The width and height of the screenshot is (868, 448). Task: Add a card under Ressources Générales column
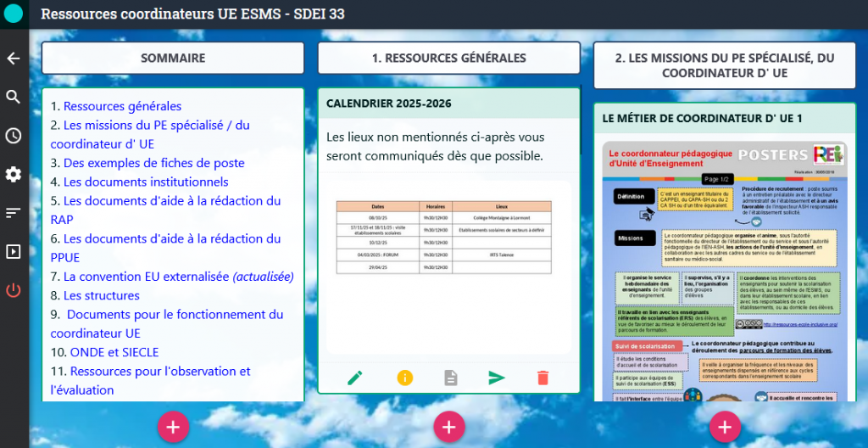pos(449,427)
